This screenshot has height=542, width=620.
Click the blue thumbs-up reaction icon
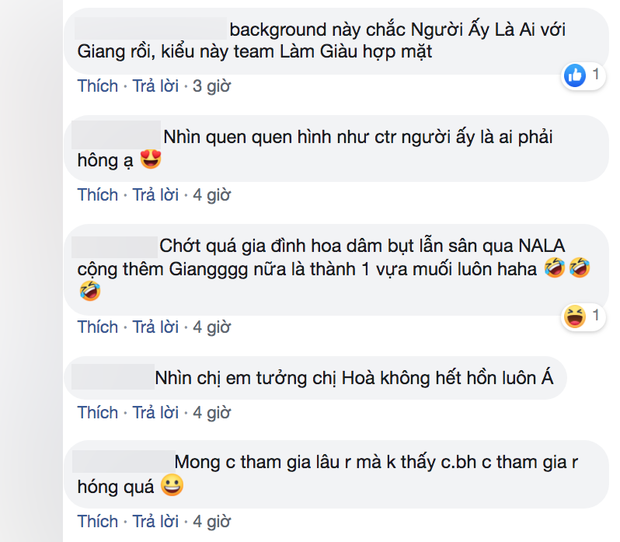575,75
